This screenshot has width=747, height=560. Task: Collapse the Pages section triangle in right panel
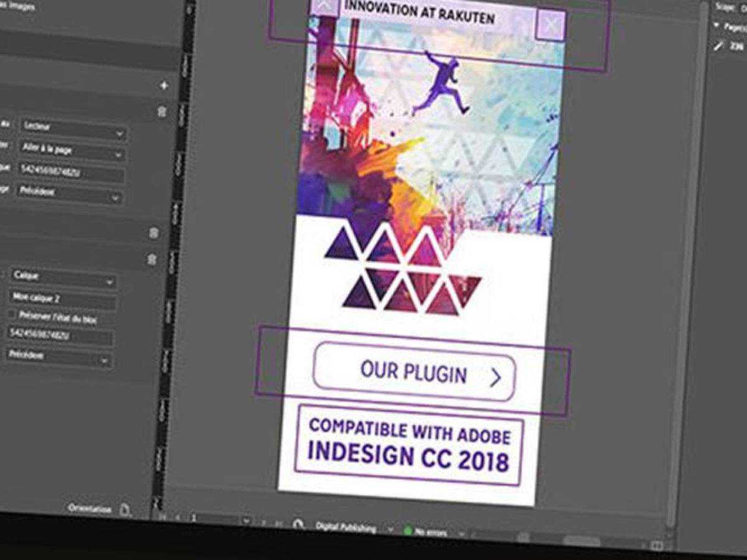pyautogui.click(x=717, y=26)
